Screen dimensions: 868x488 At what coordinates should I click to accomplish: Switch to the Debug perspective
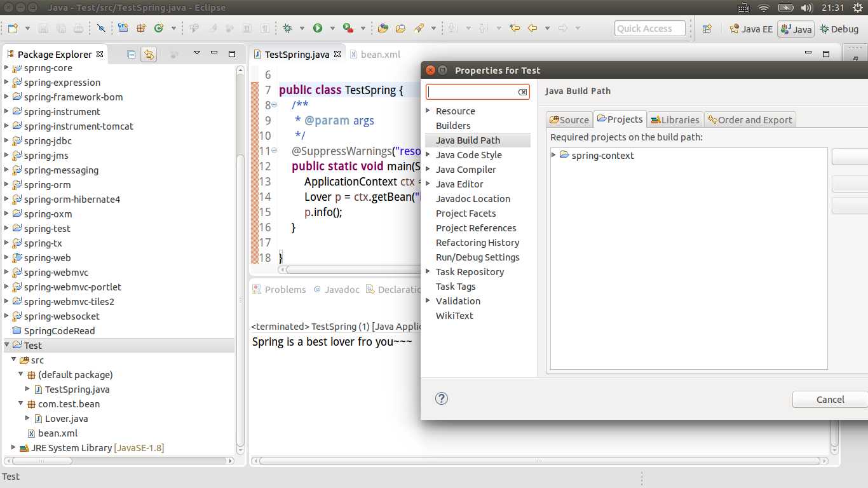839,29
